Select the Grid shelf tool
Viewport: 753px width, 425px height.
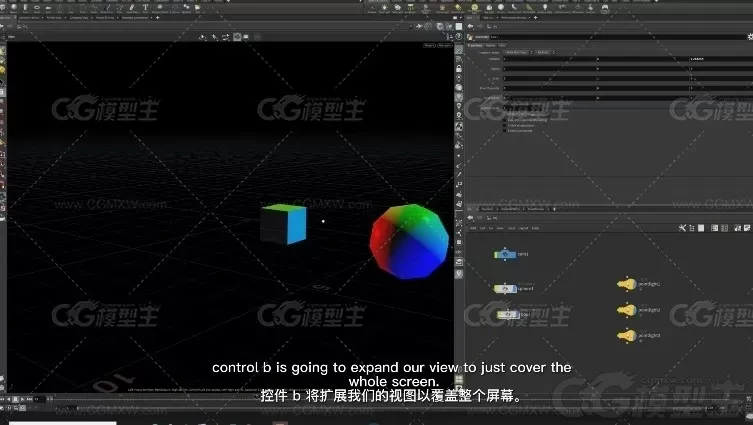pos(48,7)
